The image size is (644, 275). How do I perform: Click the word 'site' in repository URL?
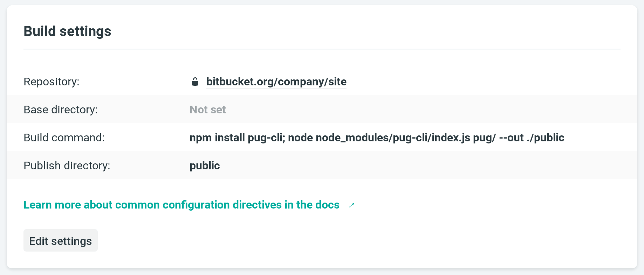click(337, 82)
